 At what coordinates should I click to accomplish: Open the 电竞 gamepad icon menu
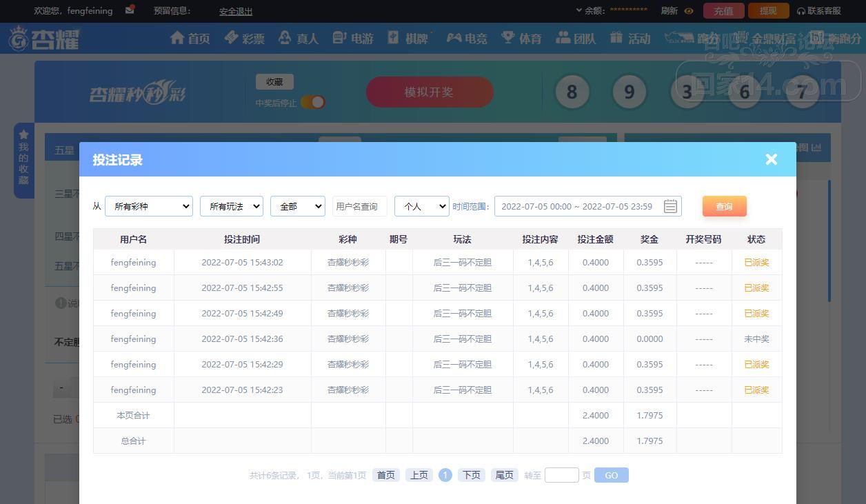454,38
